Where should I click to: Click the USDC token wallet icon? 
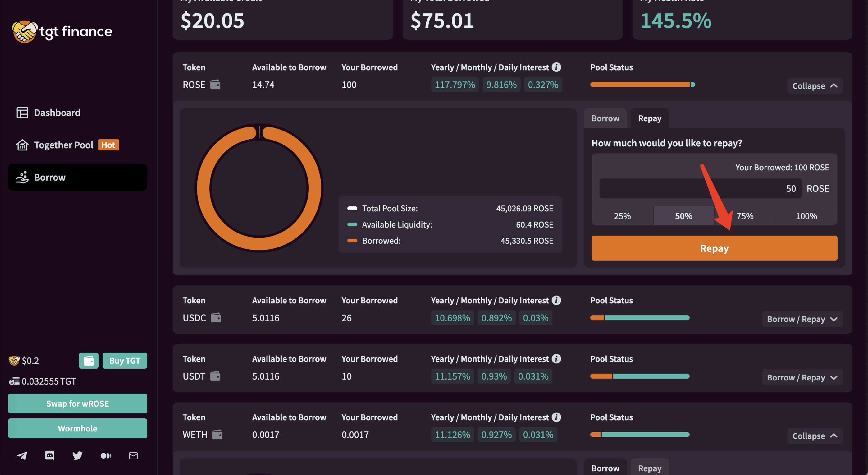click(x=216, y=318)
